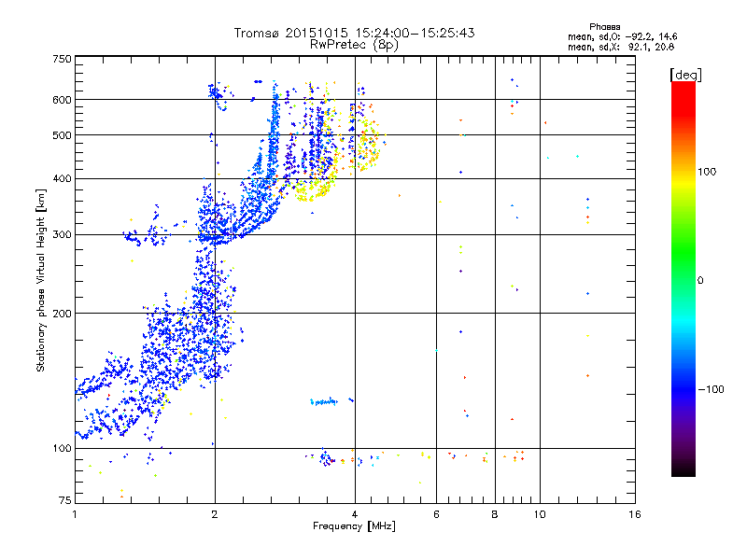Click the '100' colorbar tick label
The height and width of the screenshot is (560, 747).
(707, 172)
